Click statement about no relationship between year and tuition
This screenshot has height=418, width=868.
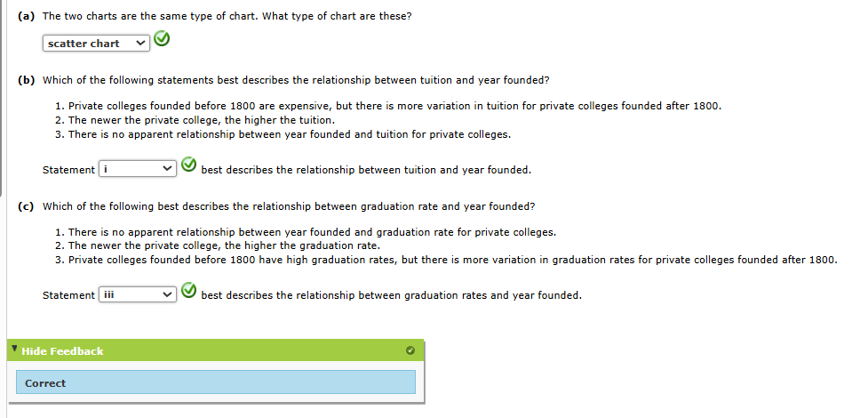point(289,134)
